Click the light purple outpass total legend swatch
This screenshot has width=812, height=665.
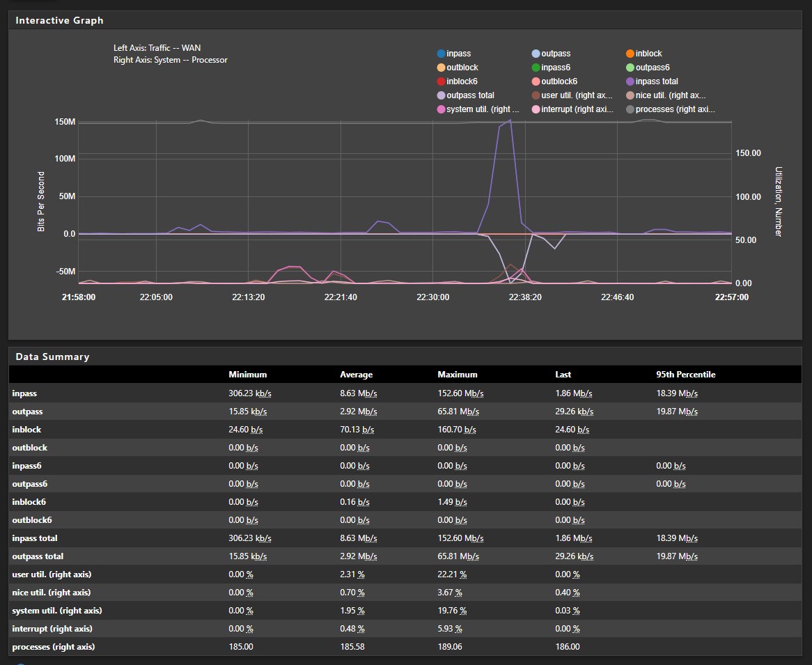pos(441,95)
